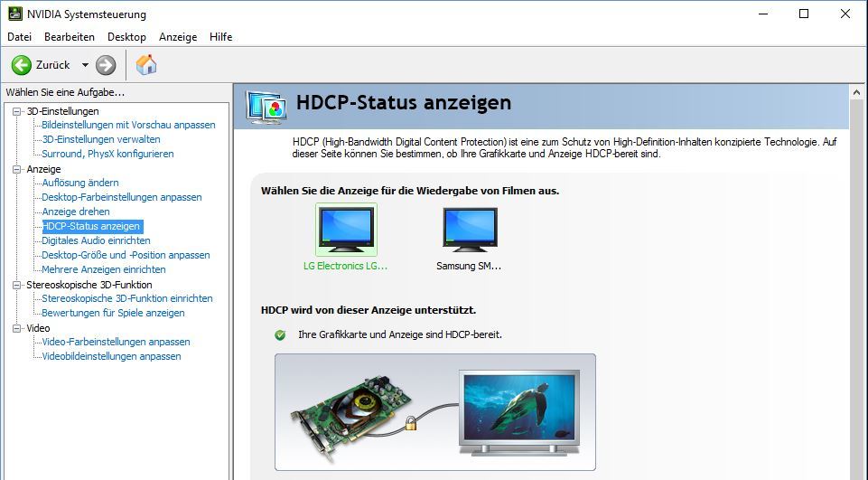Image resolution: width=868 pixels, height=480 pixels.
Task: Click the 3D-Einstellungen category label
Action: point(62,111)
